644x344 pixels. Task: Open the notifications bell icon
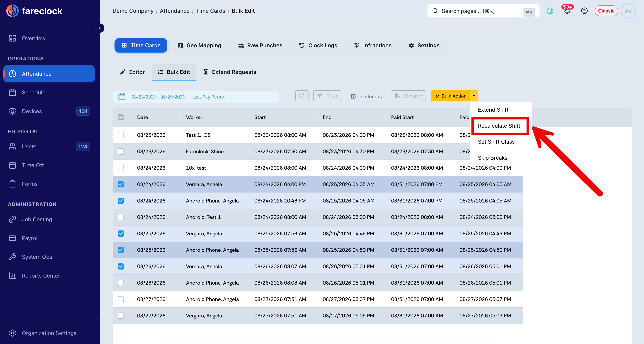point(567,11)
